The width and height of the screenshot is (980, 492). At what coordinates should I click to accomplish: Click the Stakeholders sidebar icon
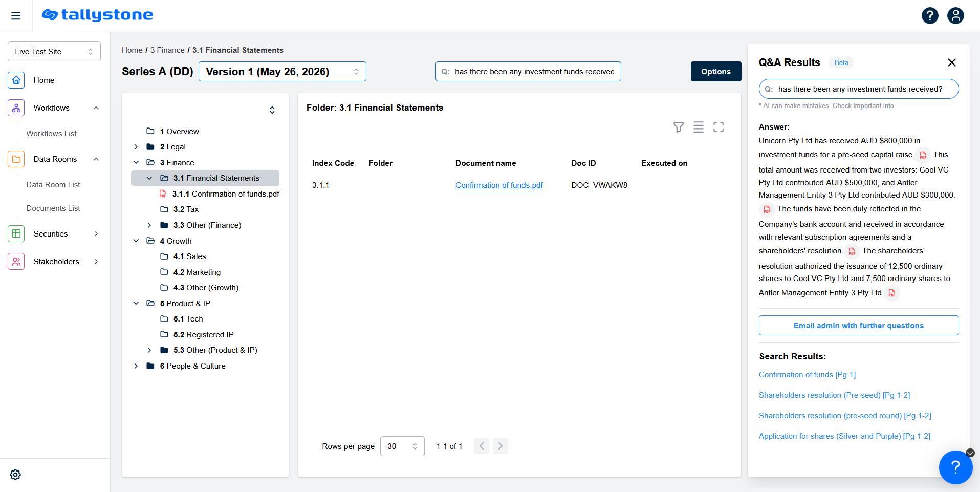coord(16,262)
